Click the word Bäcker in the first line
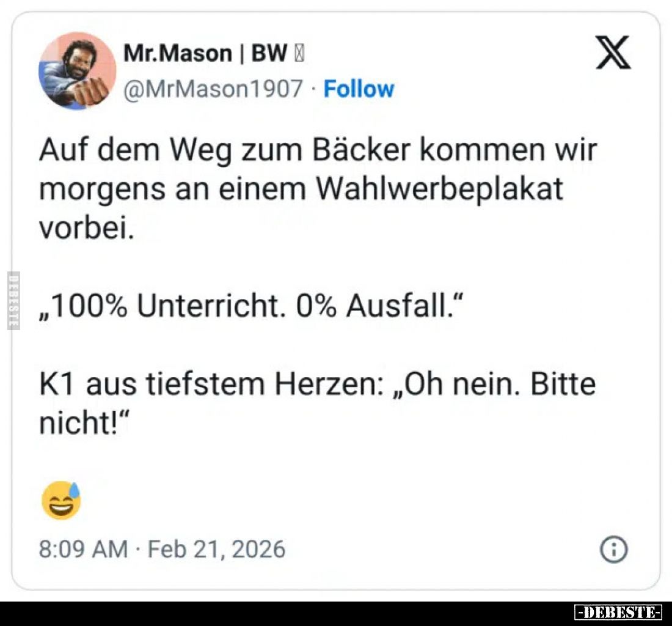 click(362, 150)
